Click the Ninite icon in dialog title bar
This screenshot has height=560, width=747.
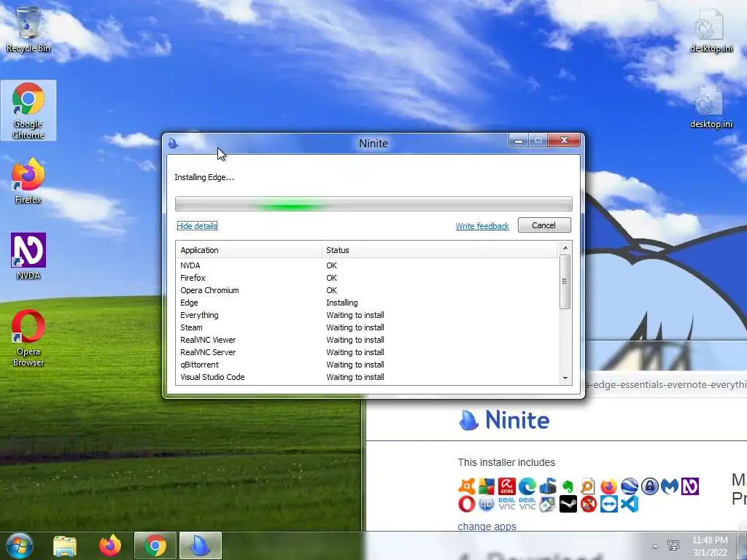(x=173, y=143)
